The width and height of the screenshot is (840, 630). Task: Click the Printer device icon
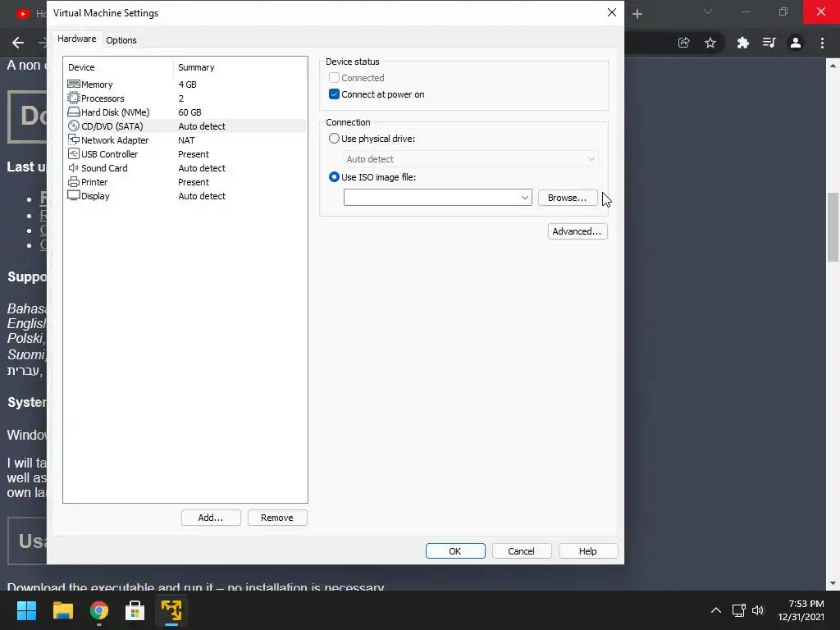(x=74, y=181)
